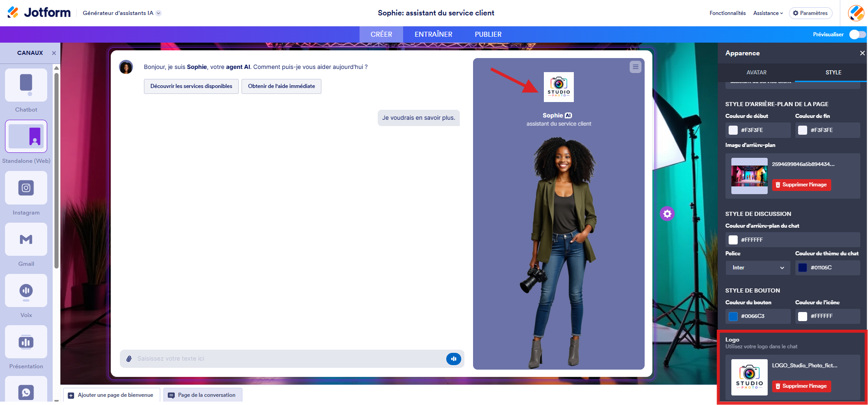Click the logo thumbnail in Logo section
Image resolution: width=868 pixels, height=405 pixels.
750,377
